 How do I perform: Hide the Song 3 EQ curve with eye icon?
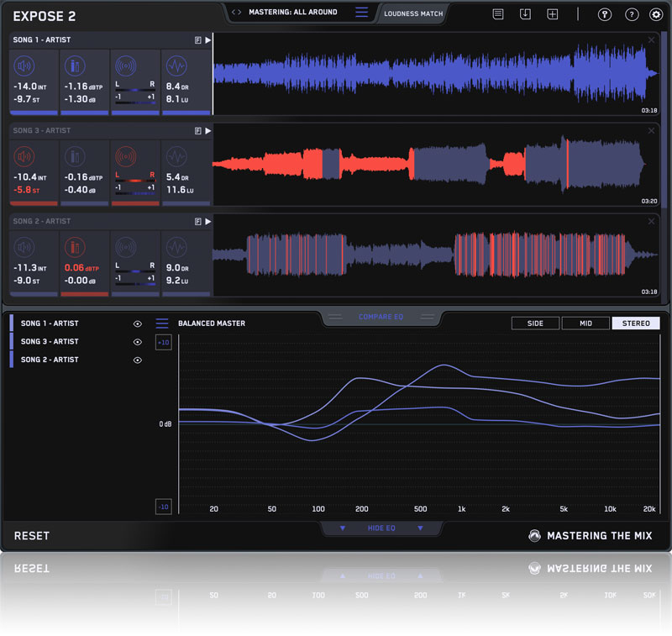[x=137, y=342]
